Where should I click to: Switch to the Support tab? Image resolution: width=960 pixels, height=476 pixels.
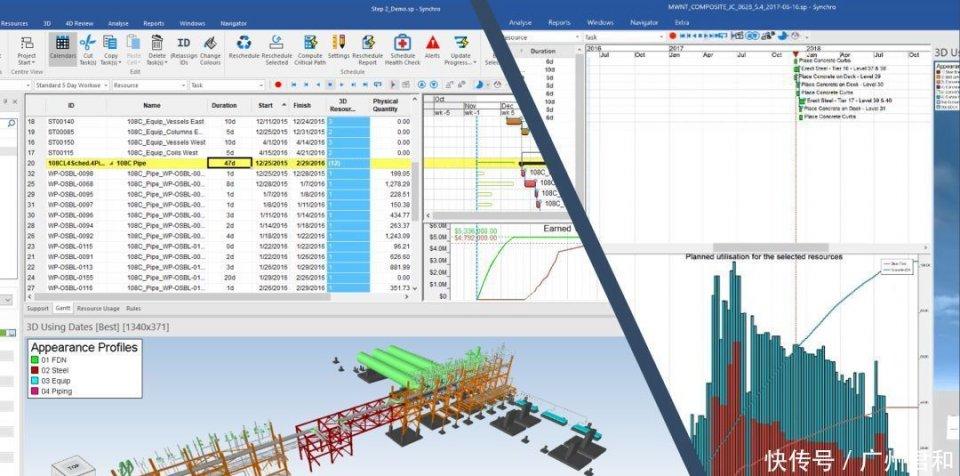(x=38, y=308)
